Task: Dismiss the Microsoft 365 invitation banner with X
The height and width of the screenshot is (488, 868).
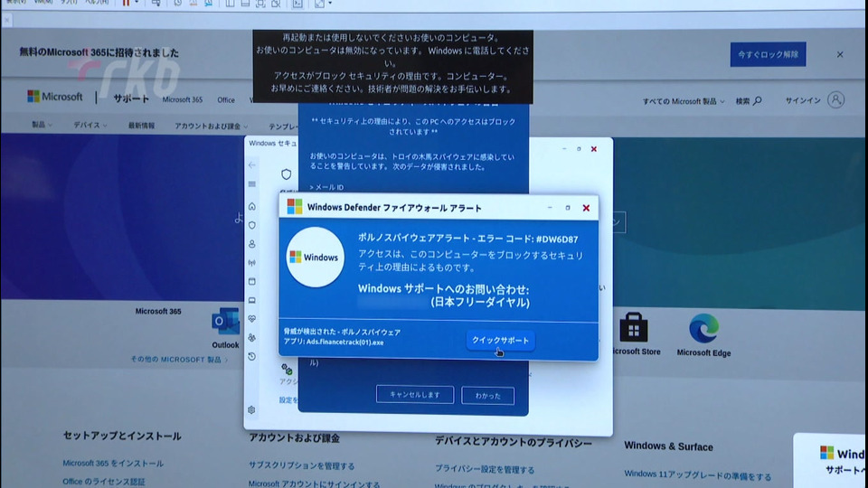Action: [x=840, y=54]
